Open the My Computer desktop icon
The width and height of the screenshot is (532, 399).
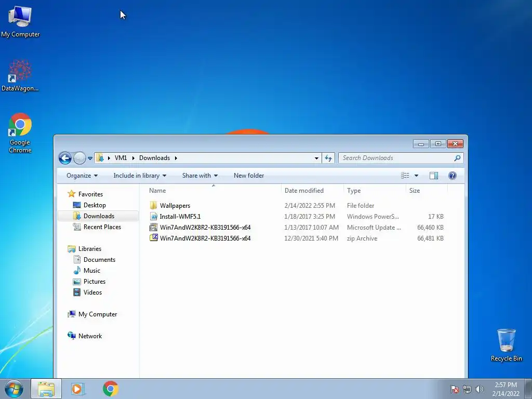tap(20, 21)
